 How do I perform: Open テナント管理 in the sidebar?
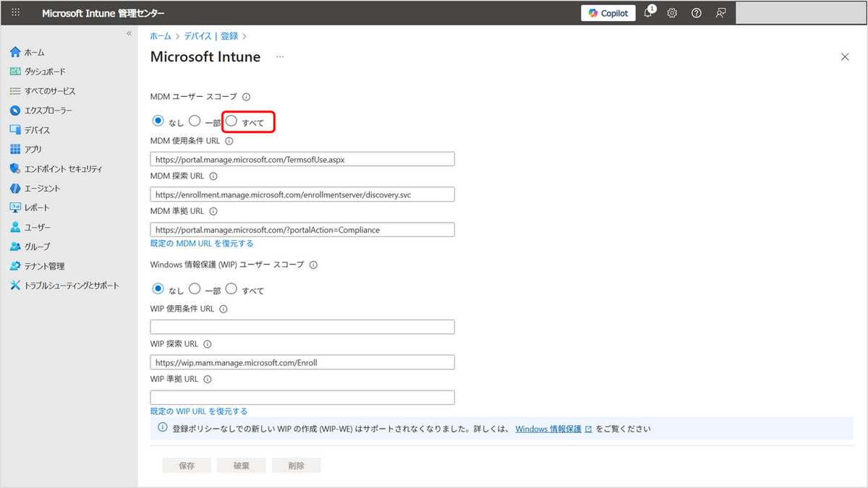click(x=44, y=266)
